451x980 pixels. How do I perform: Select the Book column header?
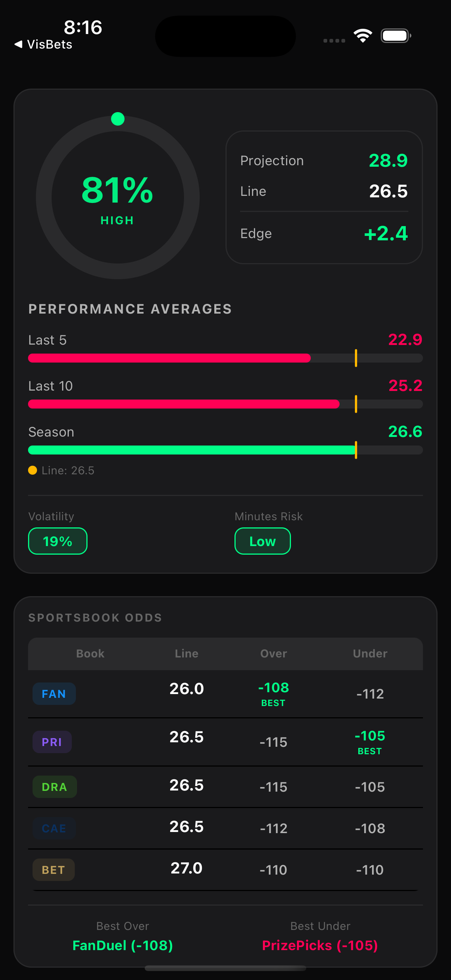(90, 653)
